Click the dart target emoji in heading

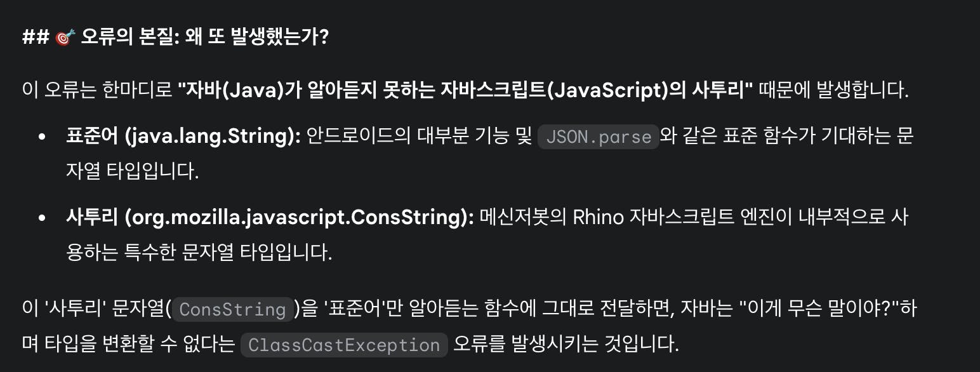(x=65, y=37)
